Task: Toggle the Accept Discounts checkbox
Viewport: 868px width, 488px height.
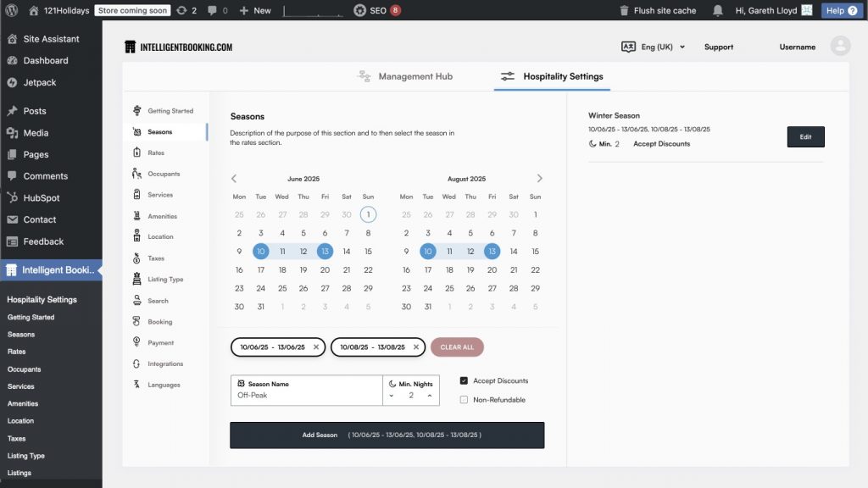Action: pos(464,381)
